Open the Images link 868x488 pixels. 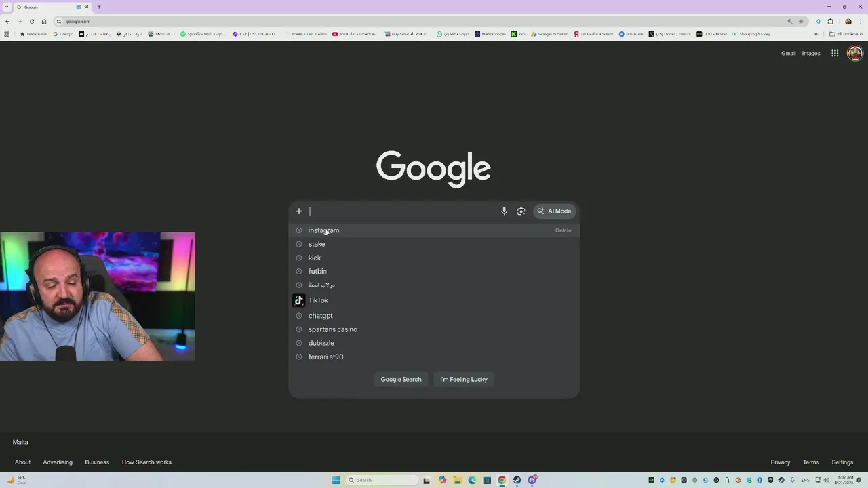(811, 53)
